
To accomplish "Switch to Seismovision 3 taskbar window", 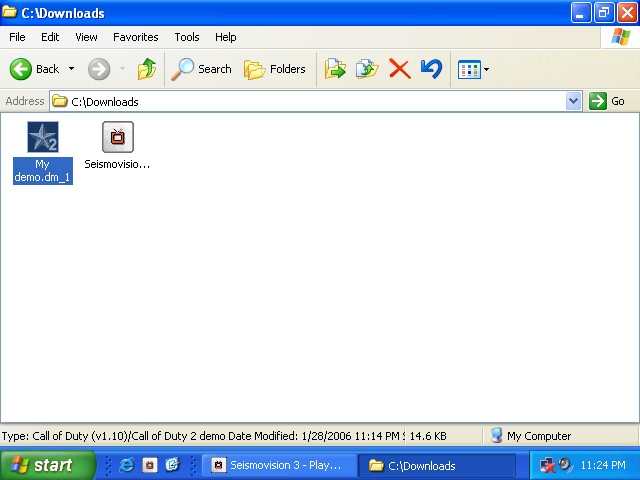I will pos(278,465).
